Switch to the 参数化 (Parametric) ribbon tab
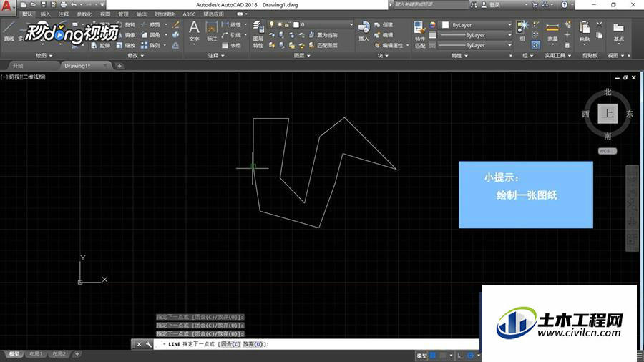Viewport: 644px width, 362px height. coord(84,14)
